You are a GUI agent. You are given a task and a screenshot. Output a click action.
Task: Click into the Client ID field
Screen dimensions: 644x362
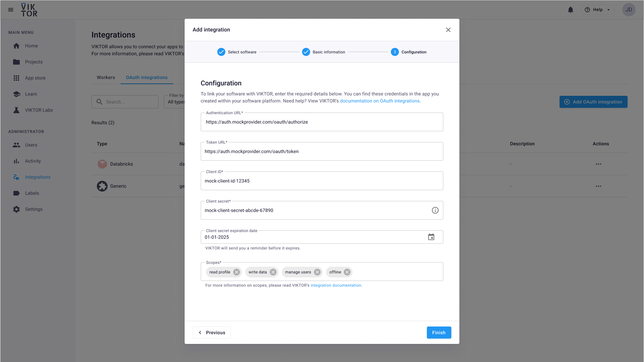click(322, 181)
